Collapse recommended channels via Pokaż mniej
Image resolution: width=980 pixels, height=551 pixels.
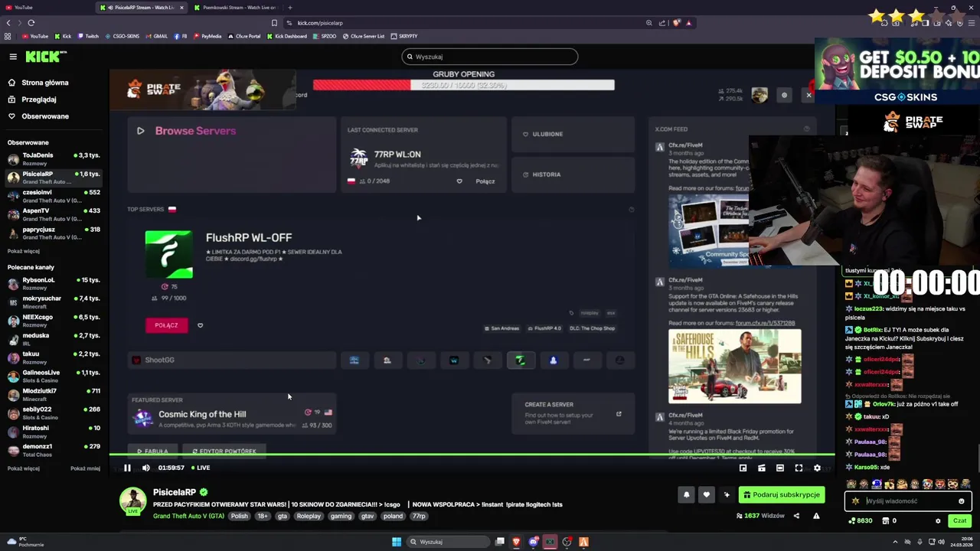point(85,468)
